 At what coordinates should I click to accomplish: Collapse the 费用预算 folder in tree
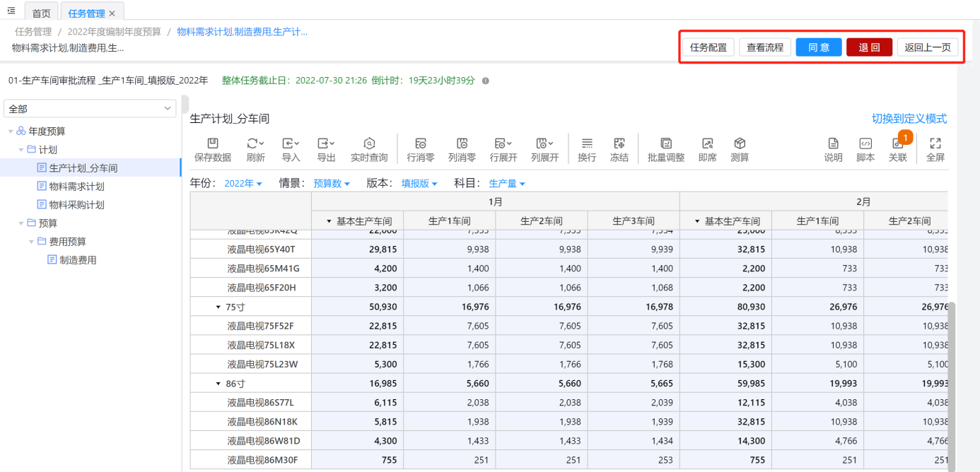(x=32, y=242)
